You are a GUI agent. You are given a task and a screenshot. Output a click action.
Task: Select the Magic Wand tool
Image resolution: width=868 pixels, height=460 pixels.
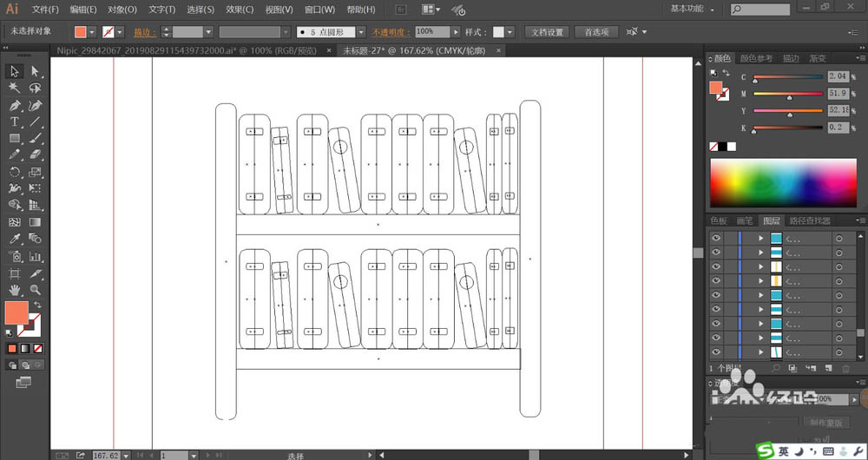point(15,88)
